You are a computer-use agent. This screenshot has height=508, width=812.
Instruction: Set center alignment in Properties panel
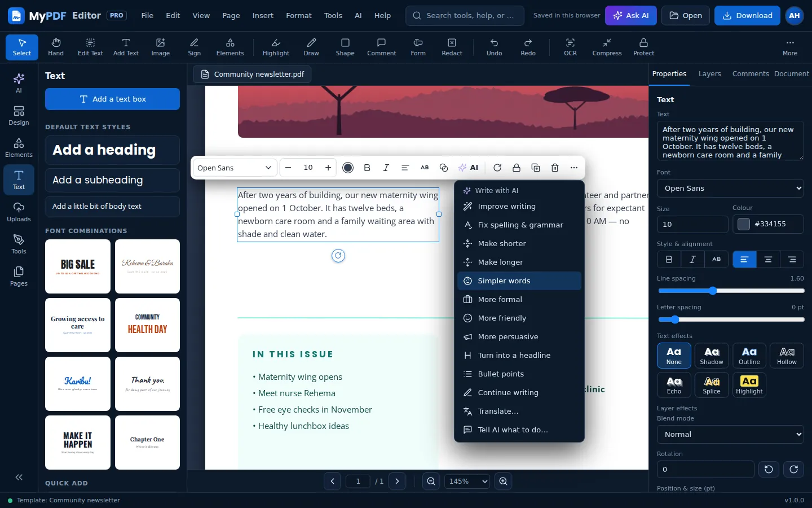tap(768, 259)
